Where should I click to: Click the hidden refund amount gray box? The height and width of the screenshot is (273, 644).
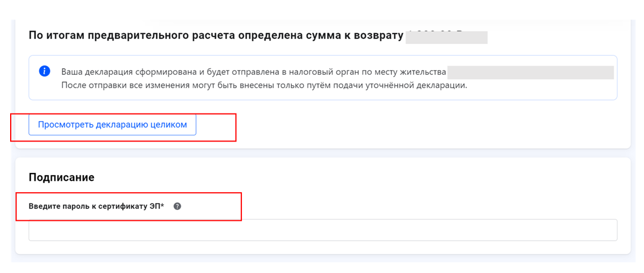point(447,37)
